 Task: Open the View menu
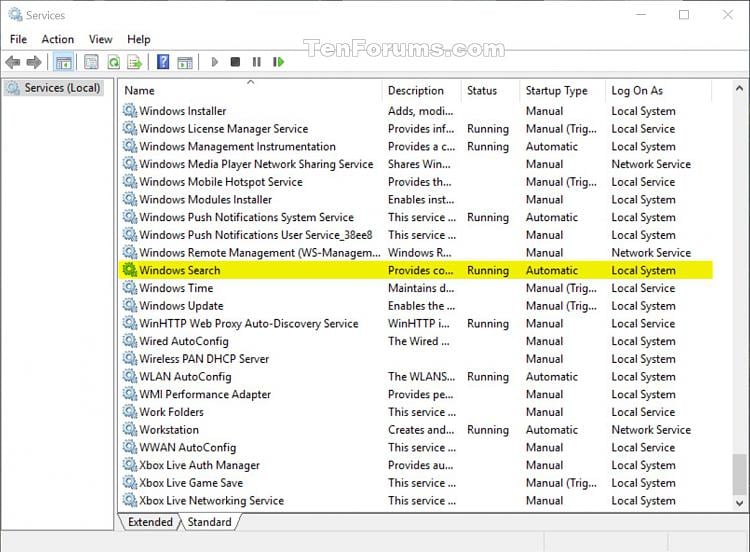(100, 39)
